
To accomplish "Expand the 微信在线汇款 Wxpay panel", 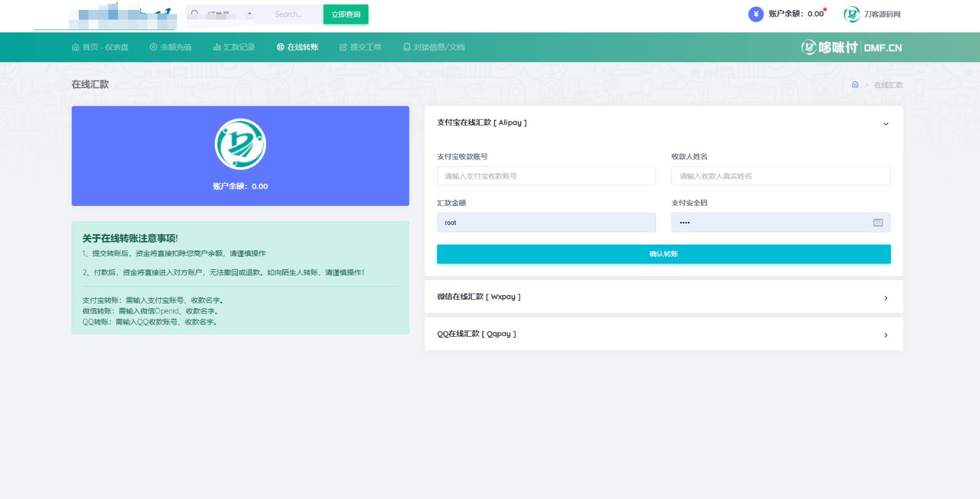I will (664, 297).
